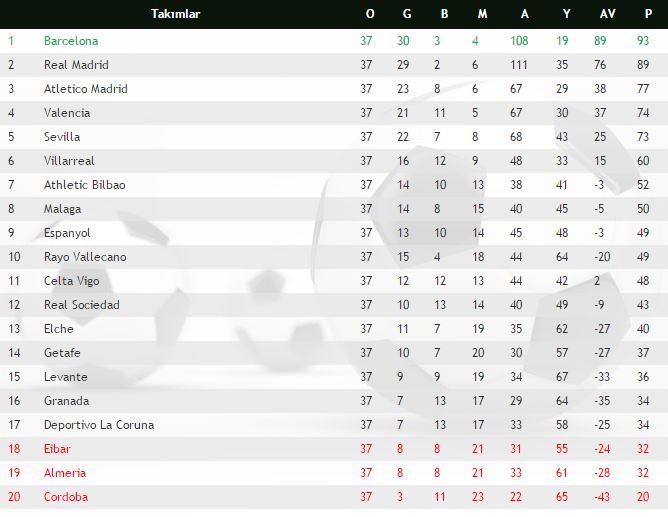Select Villarreal from the table

pos(70,161)
